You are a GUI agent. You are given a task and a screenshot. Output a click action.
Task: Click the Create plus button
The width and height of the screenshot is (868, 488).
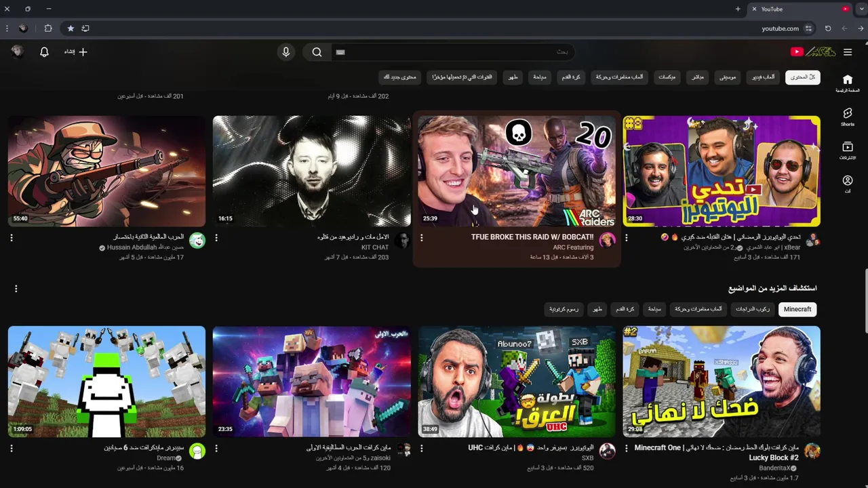click(x=76, y=52)
